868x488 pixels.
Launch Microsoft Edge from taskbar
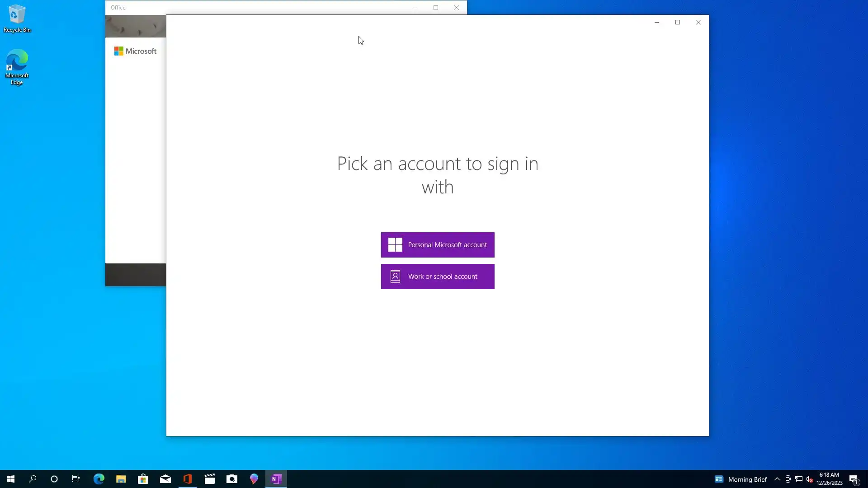click(x=99, y=479)
